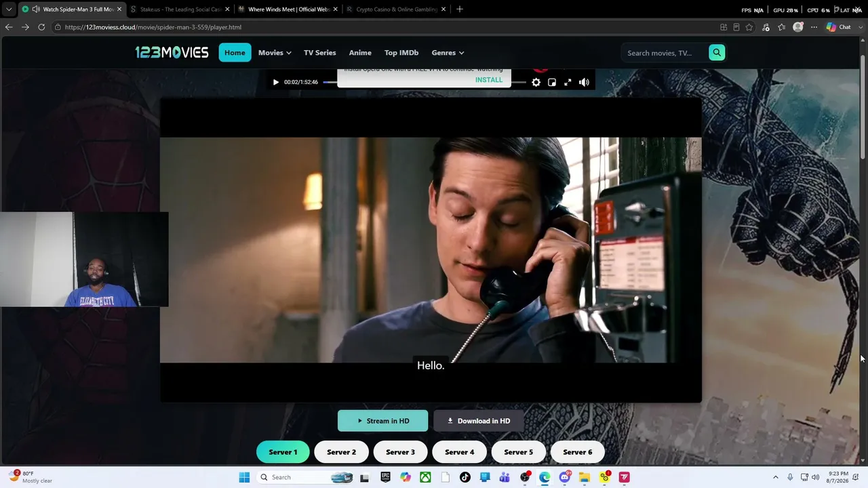Image resolution: width=868 pixels, height=488 pixels.
Task: Click the browser back arrow
Action: tap(9, 27)
